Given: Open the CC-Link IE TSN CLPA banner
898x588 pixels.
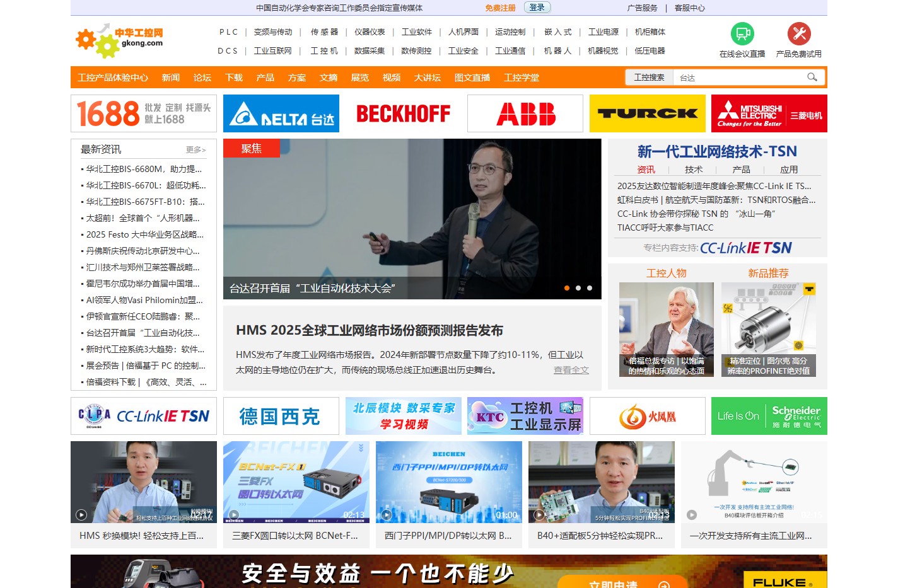Looking at the screenshot, I should click(x=144, y=416).
